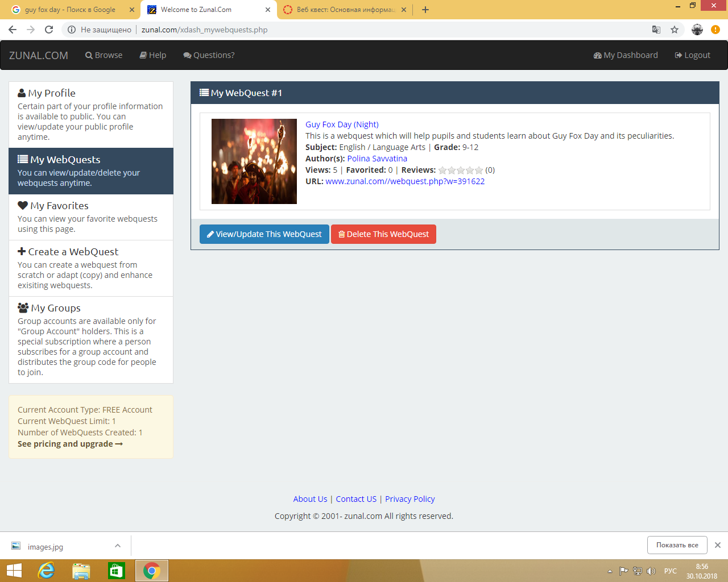Click the See pricing and upgrade link

pos(70,444)
